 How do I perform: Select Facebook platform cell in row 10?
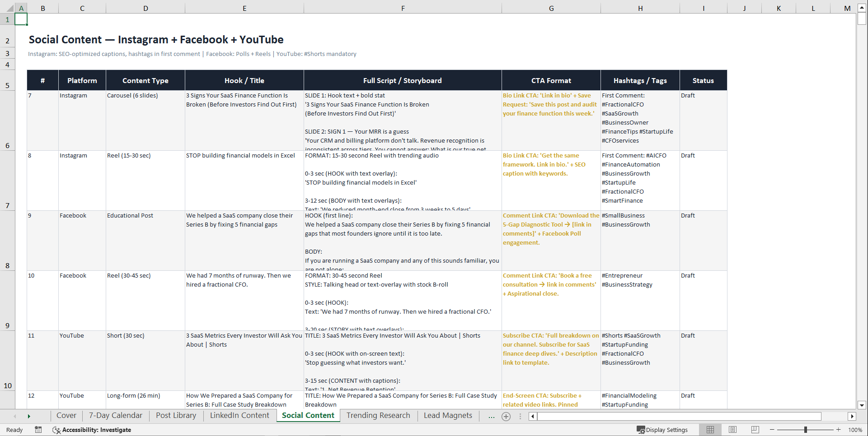[x=82, y=301]
